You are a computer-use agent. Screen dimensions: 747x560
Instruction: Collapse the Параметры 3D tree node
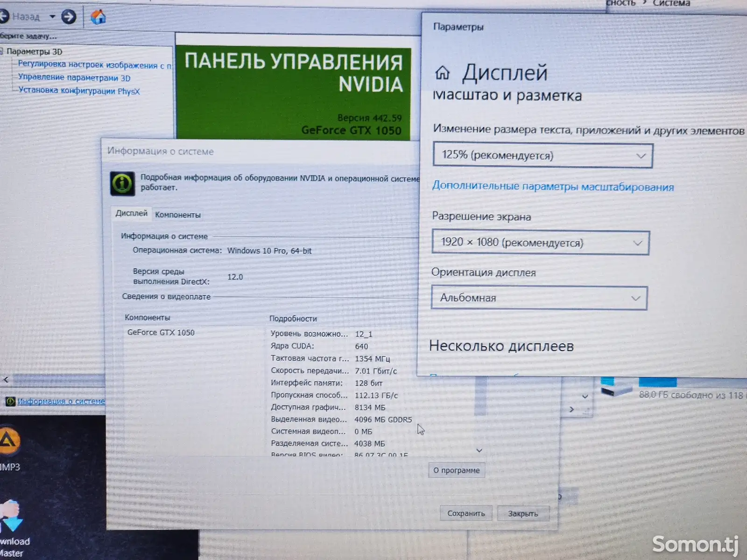pyautogui.click(x=1, y=51)
